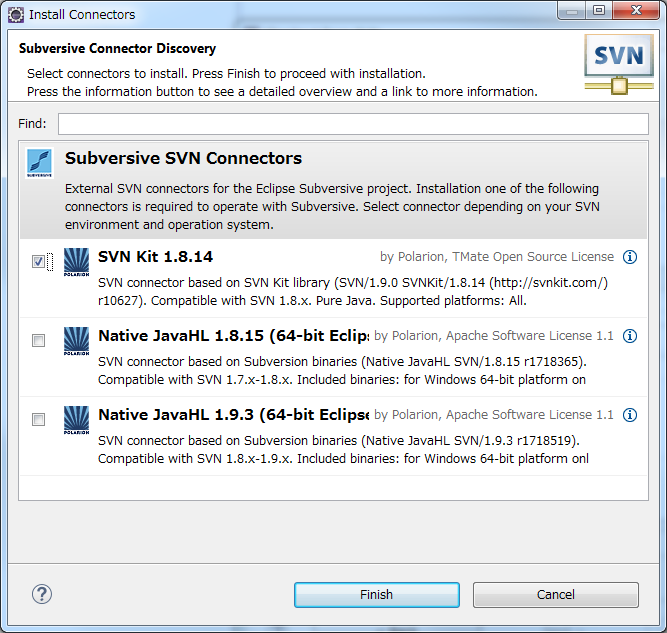
Task: Click the Subversive Connector Discovery heading
Action: 117,48
